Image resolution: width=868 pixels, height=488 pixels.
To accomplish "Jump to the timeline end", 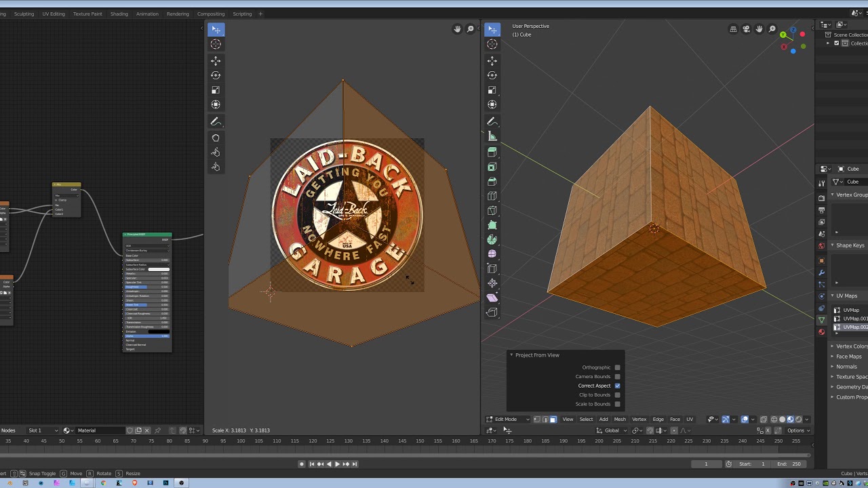I will click(x=354, y=464).
